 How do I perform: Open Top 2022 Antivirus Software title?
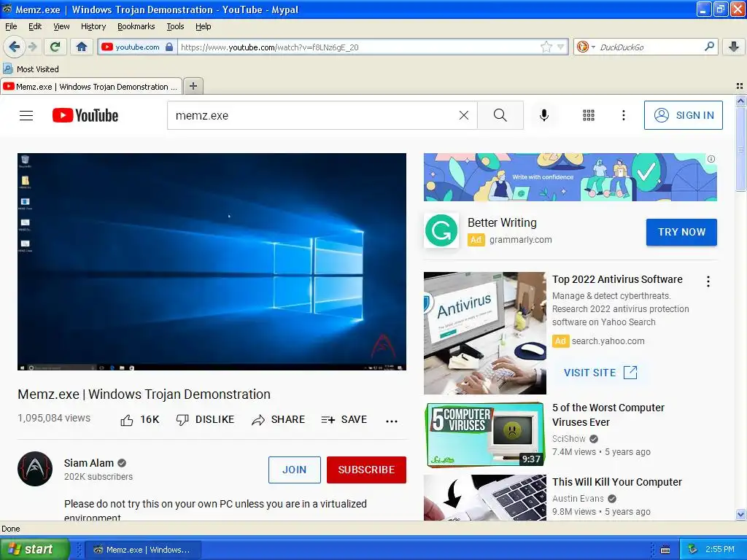tap(617, 279)
